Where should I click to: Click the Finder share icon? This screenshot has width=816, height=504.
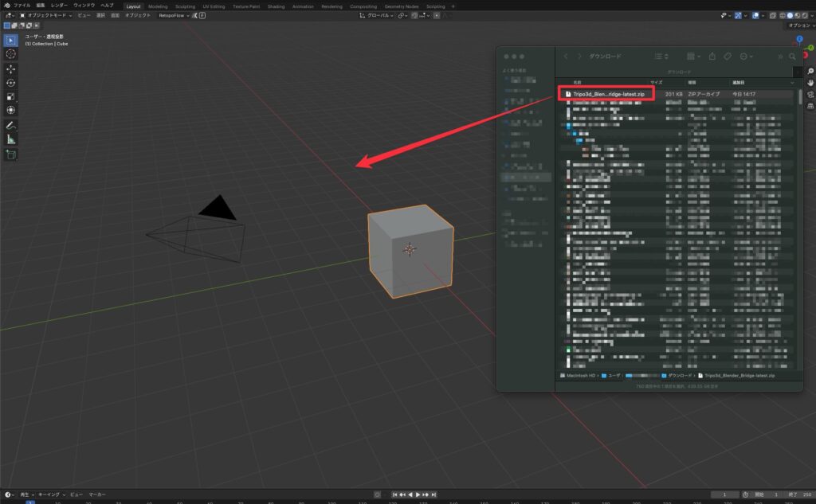pyautogui.click(x=711, y=57)
